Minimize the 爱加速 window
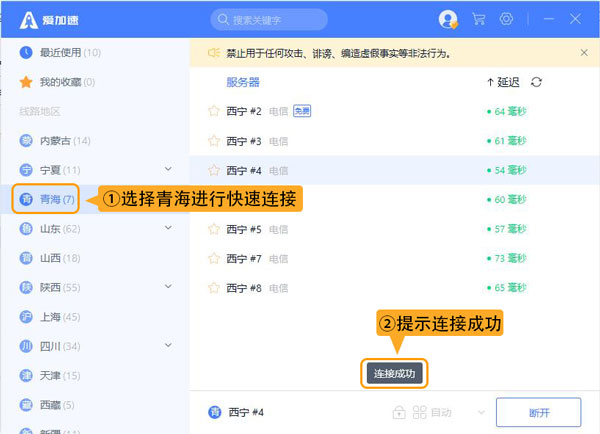600x434 pixels. click(549, 19)
